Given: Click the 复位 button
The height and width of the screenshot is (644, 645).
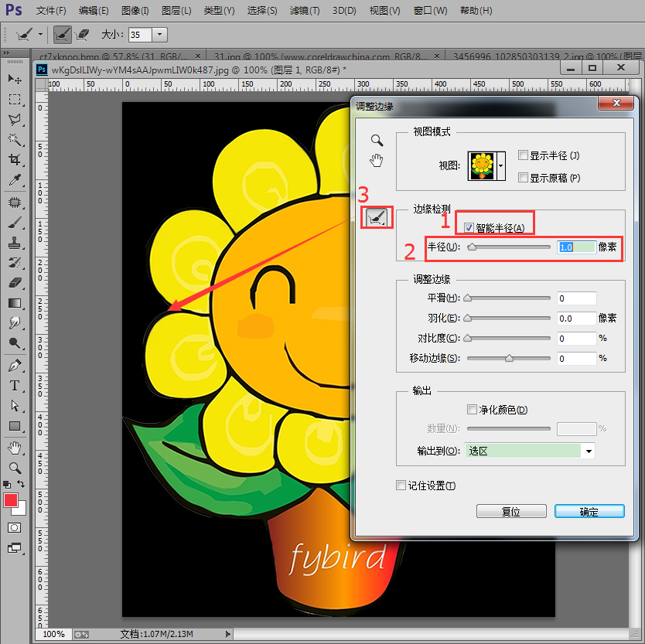Looking at the screenshot, I should 511,512.
